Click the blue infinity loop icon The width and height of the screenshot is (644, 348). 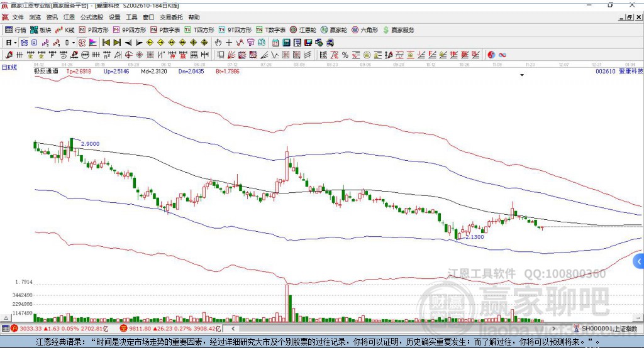coord(502,55)
